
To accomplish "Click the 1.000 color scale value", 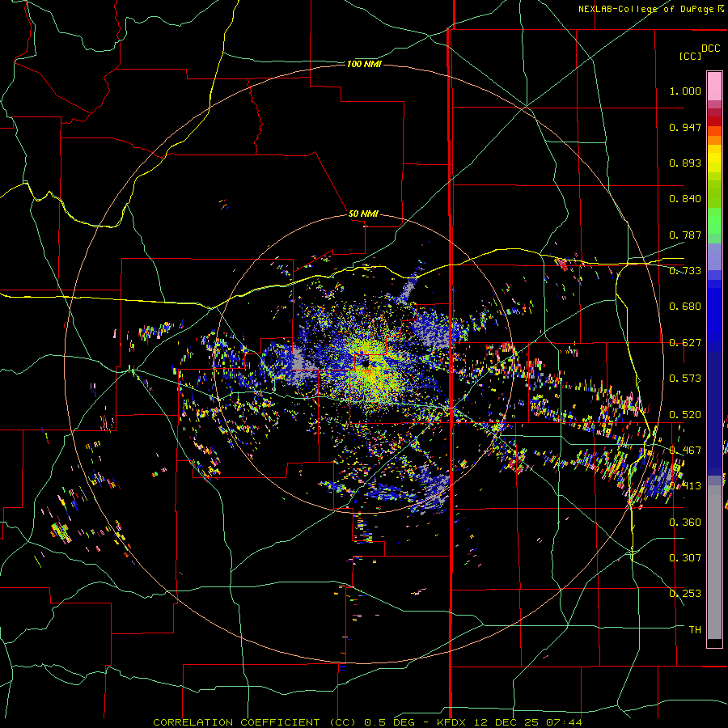I will [x=685, y=91].
